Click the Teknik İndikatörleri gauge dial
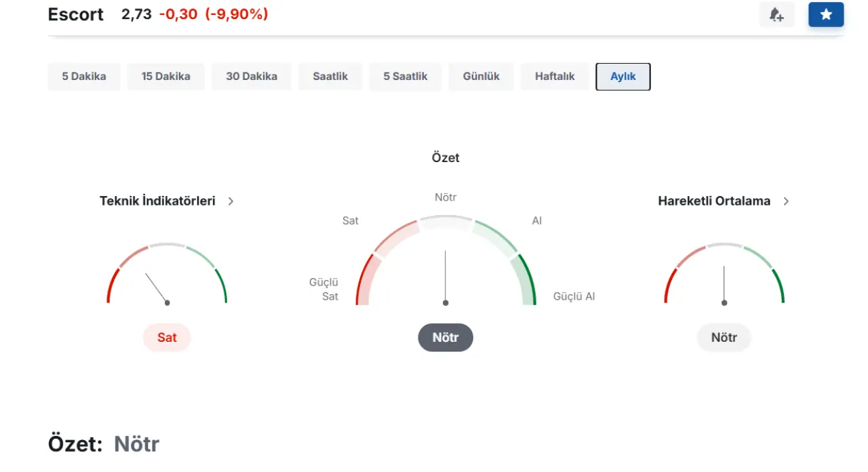 167,275
